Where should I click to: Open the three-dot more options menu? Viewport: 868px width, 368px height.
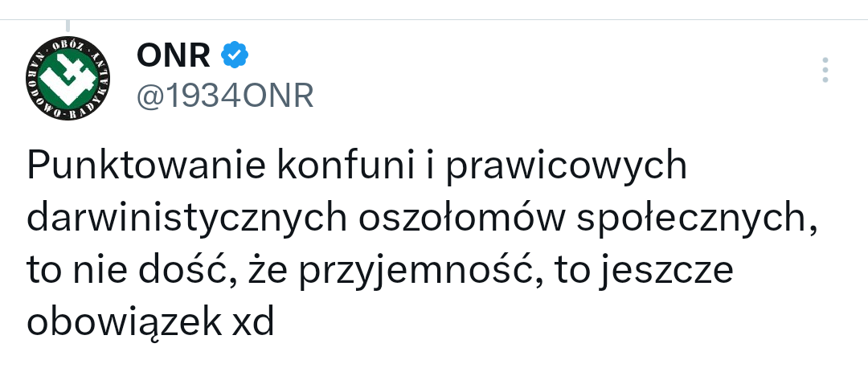(x=825, y=70)
